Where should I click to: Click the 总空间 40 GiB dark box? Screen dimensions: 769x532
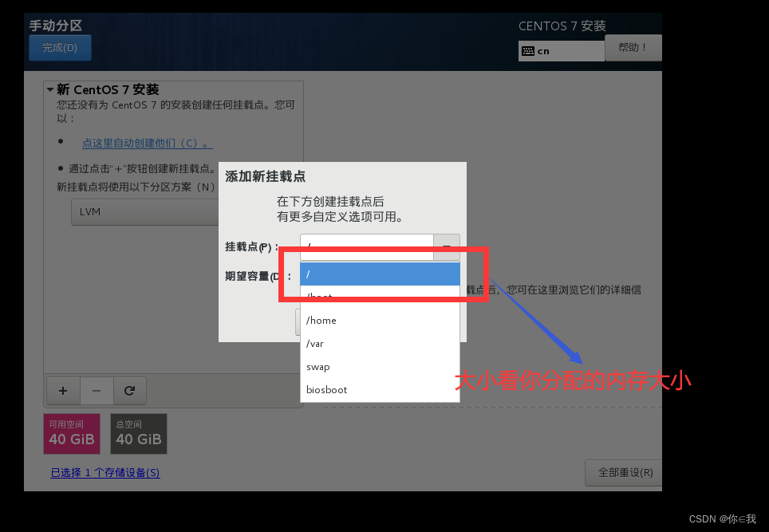coord(139,434)
